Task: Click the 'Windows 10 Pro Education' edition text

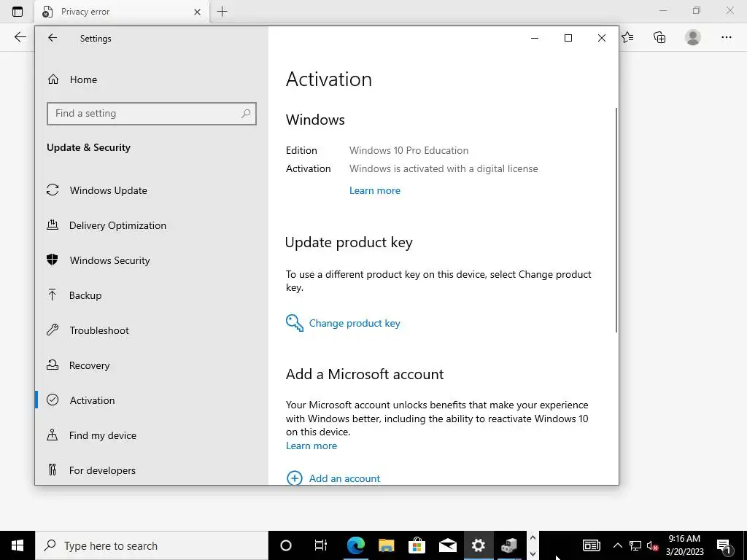Action: tap(409, 150)
